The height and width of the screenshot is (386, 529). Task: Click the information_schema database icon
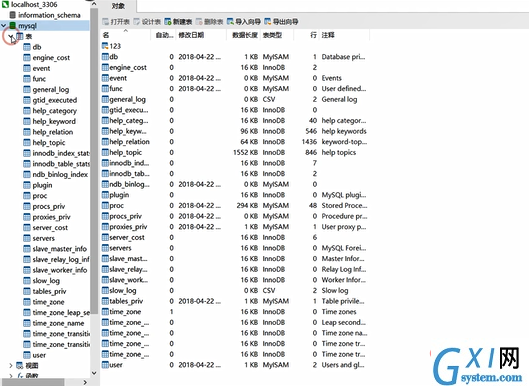[x=12, y=15]
